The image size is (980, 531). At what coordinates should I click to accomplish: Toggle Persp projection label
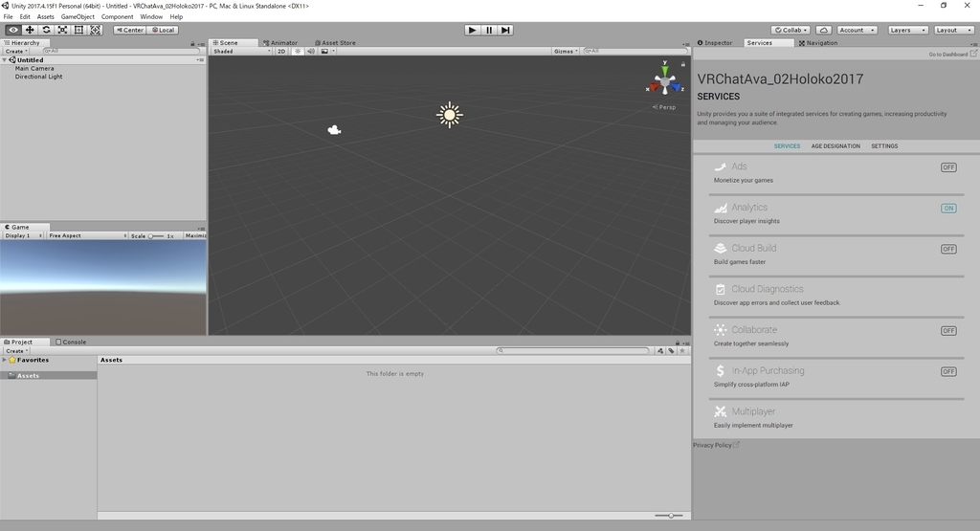664,107
